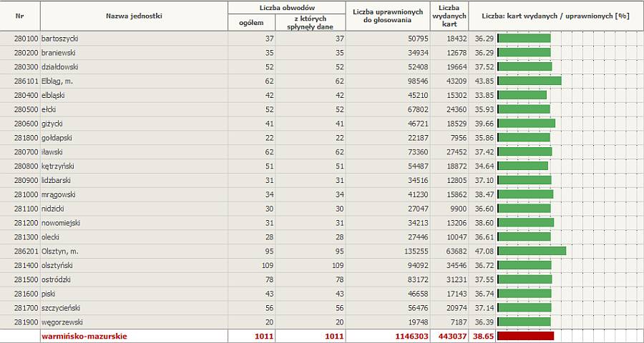This screenshot has width=644, height=343.
Task: Select the olsztyński unit name
Action: tap(57, 265)
